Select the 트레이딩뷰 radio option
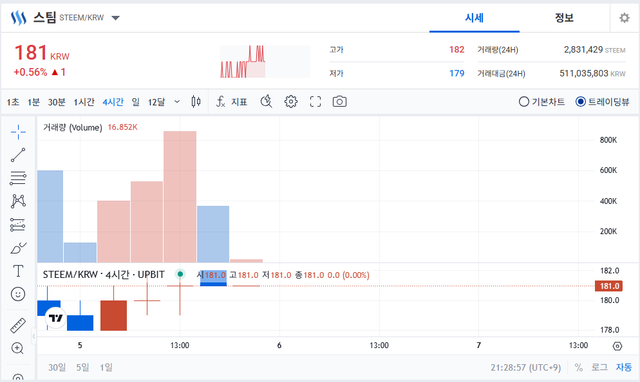The height and width of the screenshot is (382, 640). pyautogui.click(x=602, y=102)
